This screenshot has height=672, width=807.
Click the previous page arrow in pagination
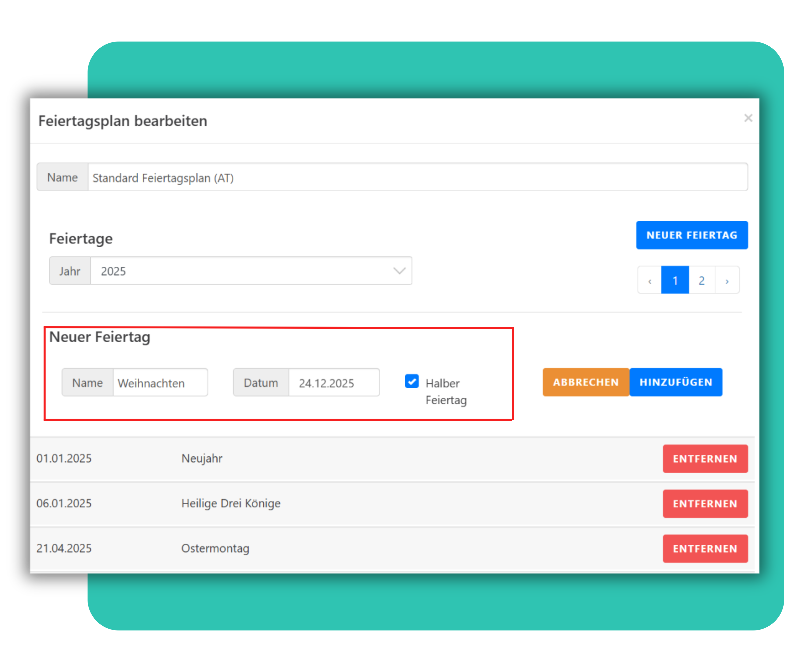pos(650,281)
